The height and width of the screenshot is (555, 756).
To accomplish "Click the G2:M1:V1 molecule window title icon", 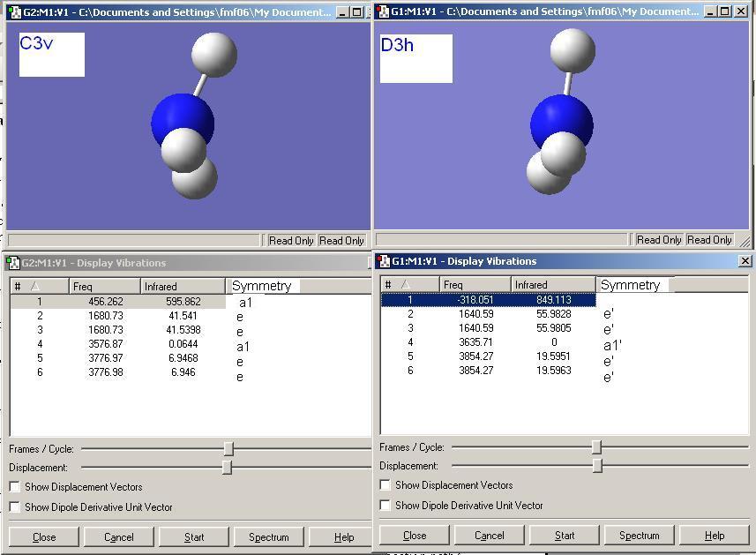I will pos(14,12).
